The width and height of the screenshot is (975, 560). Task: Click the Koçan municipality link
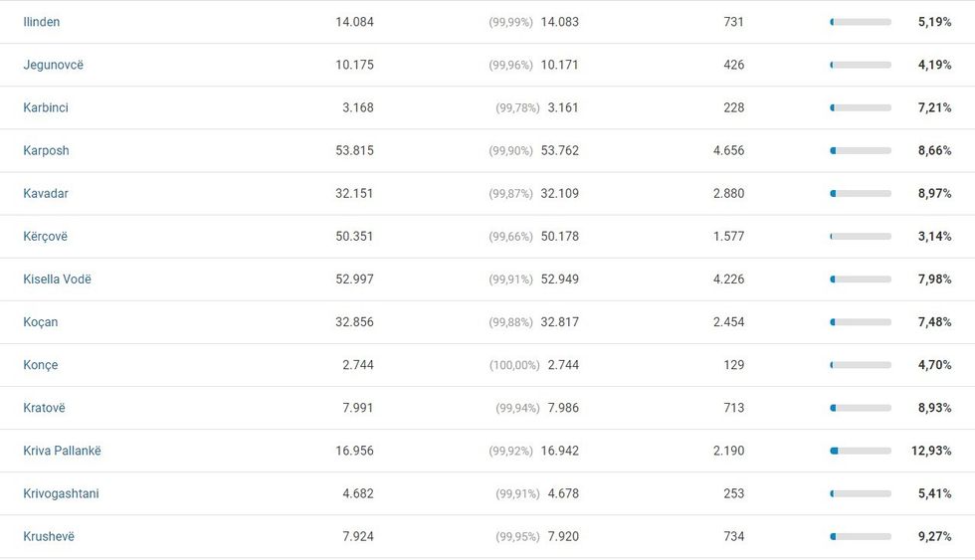coord(41,321)
